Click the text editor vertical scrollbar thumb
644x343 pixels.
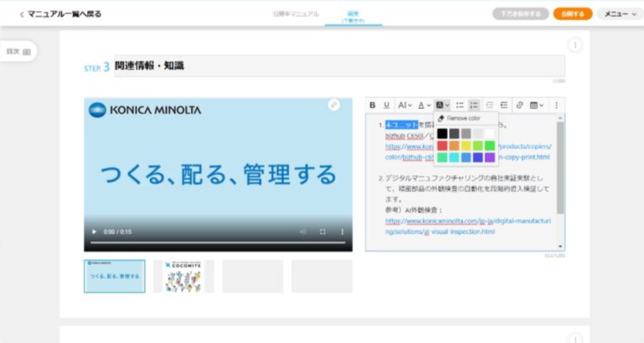(x=561, y=167)
